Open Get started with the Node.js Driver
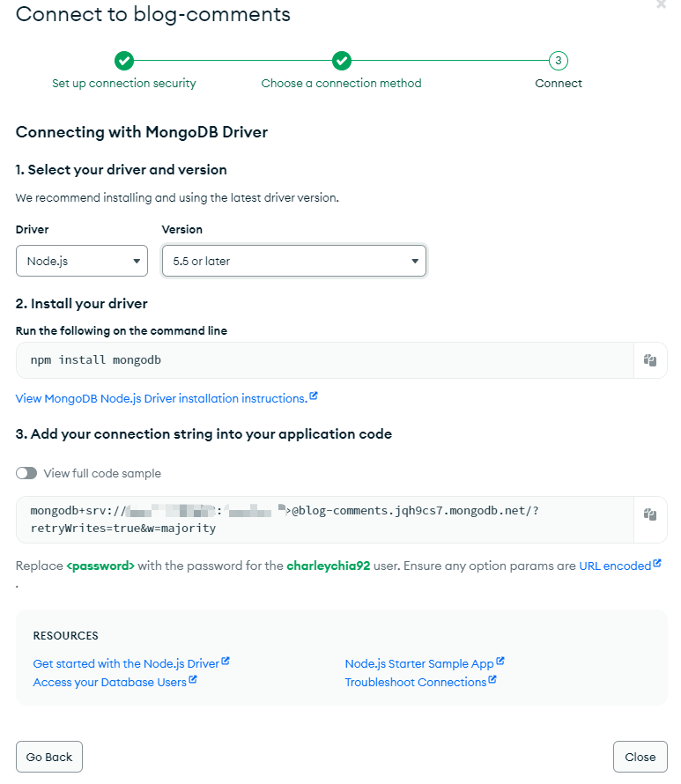This screenshot has width=681, height=784. pos(126,663)
